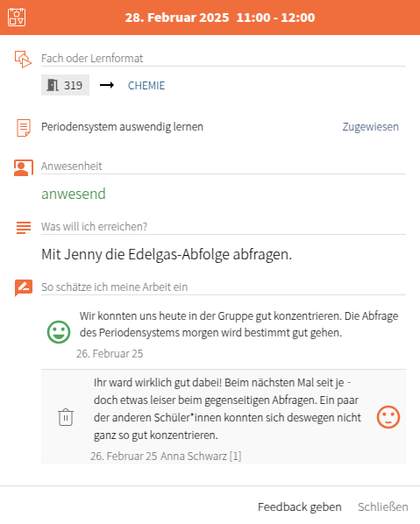Click the Anwesenheit person icon

tap(24, 167)
